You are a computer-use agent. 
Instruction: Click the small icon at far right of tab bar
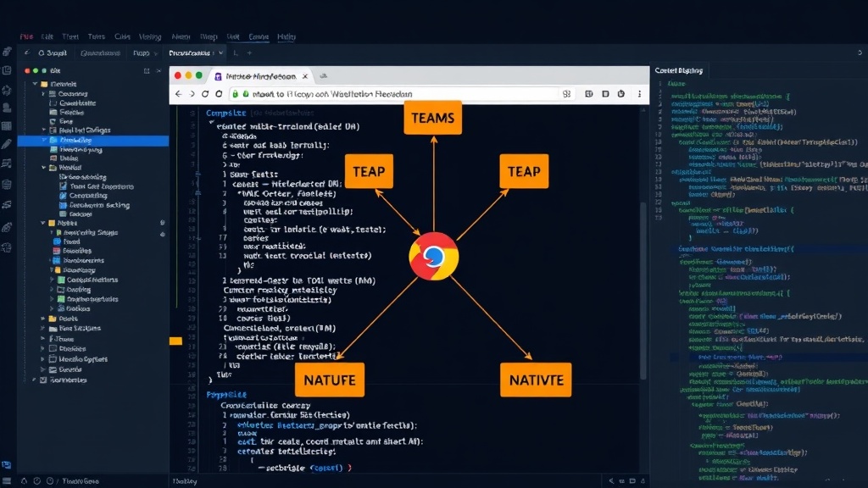coord(860,53)
